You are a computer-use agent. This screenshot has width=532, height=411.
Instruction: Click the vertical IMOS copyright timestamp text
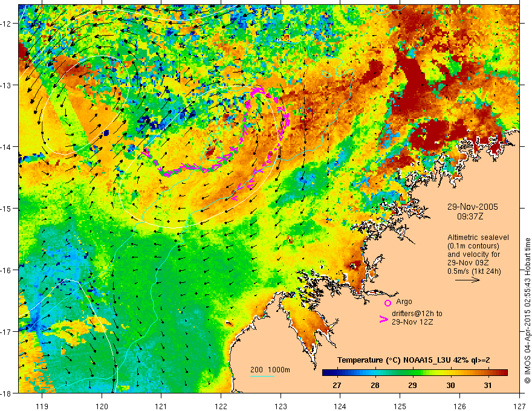527,310
